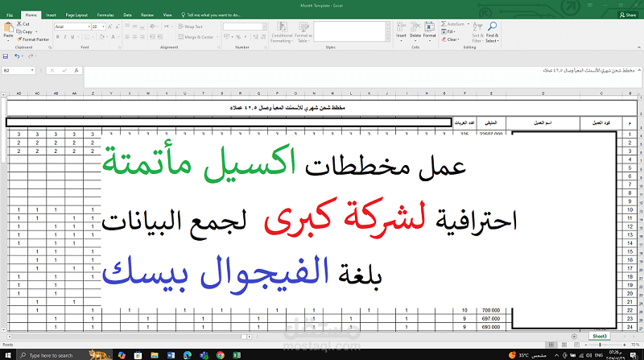This screenshot has width=644, height=360.
Task: Toggle Underline formatting
Action: [x=72, y=37]
